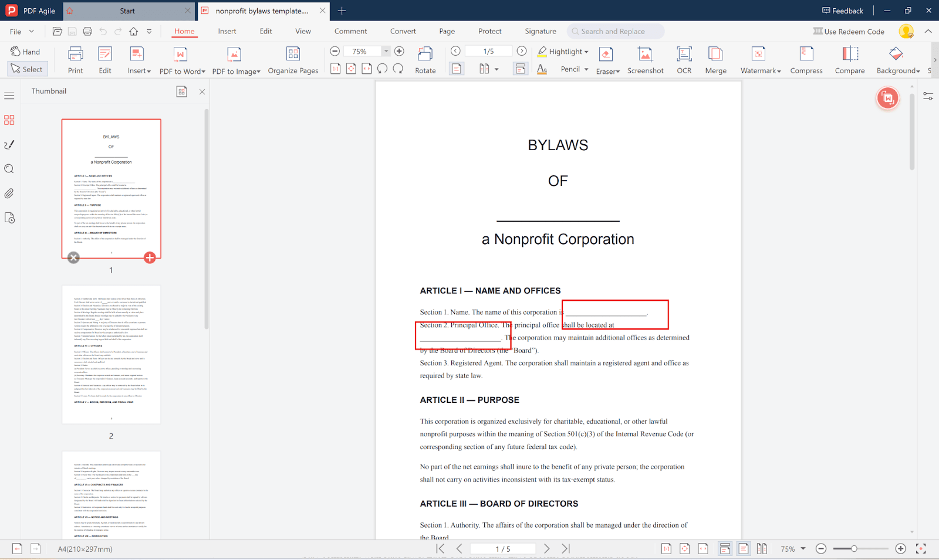939x560 pixels.
Task: Click the Rotate page icon
Action: tap(425, 55)
